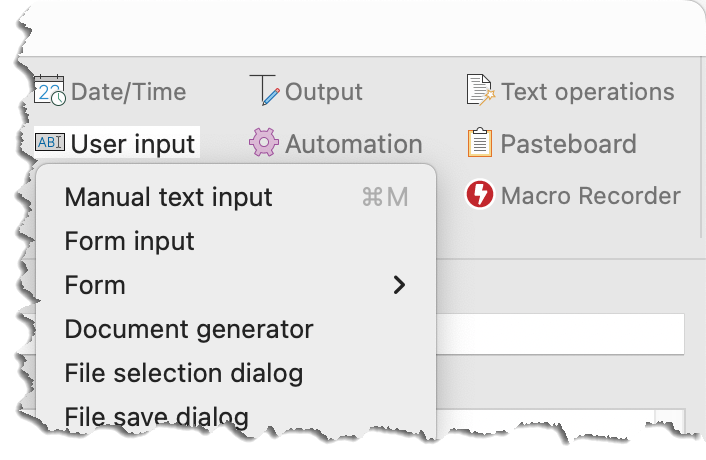
Task: Open the Form submenu entry
Action: 236,285
